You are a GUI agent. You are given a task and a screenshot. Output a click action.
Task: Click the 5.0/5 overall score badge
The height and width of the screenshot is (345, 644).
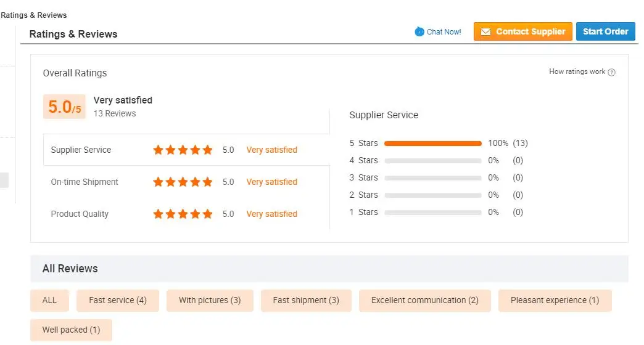[65, 107]
